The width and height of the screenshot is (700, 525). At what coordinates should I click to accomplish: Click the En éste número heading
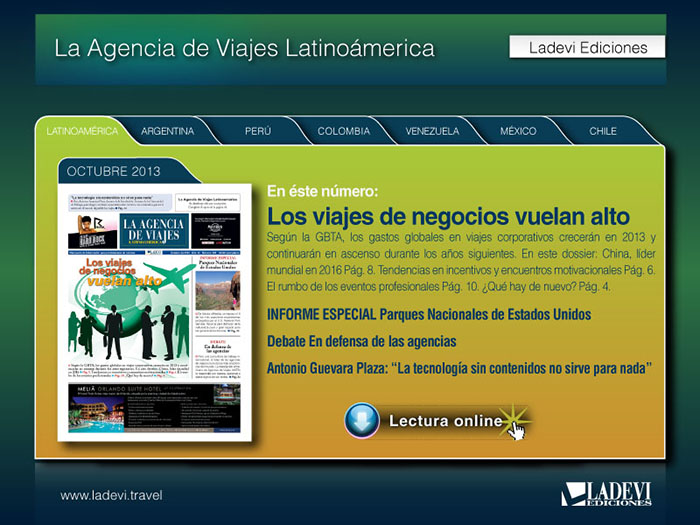pyautogui.click(x=322, y=192)
